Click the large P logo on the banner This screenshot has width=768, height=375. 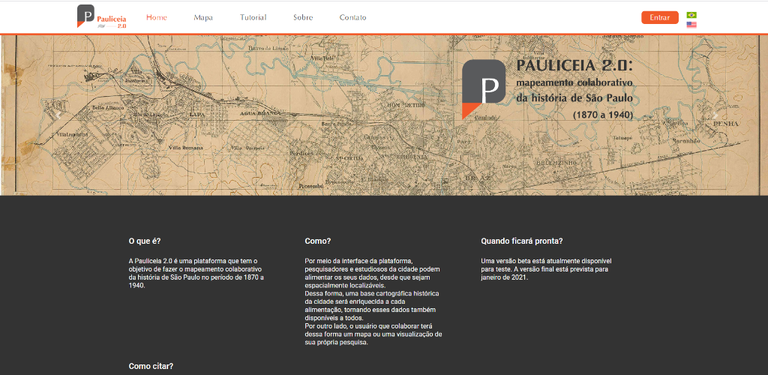coord(483,90)
